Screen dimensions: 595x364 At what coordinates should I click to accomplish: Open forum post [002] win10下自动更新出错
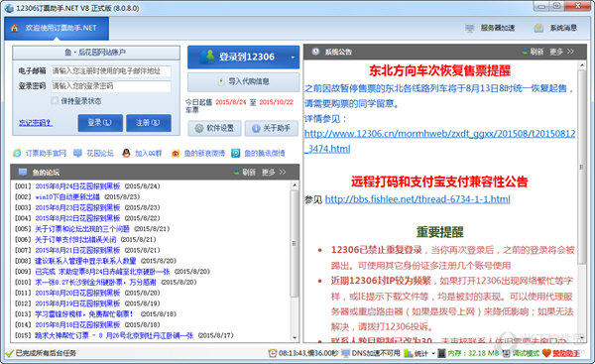pyautogui.click(x=67, y=196)
